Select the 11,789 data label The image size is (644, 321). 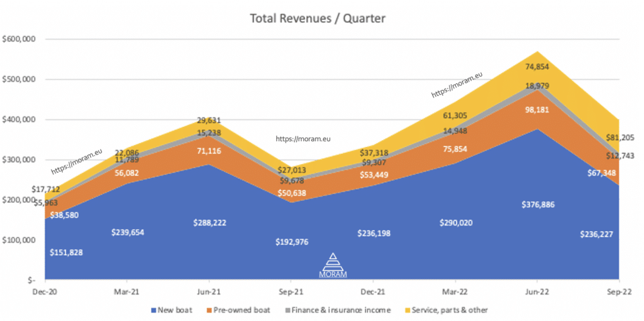(127, 160)
